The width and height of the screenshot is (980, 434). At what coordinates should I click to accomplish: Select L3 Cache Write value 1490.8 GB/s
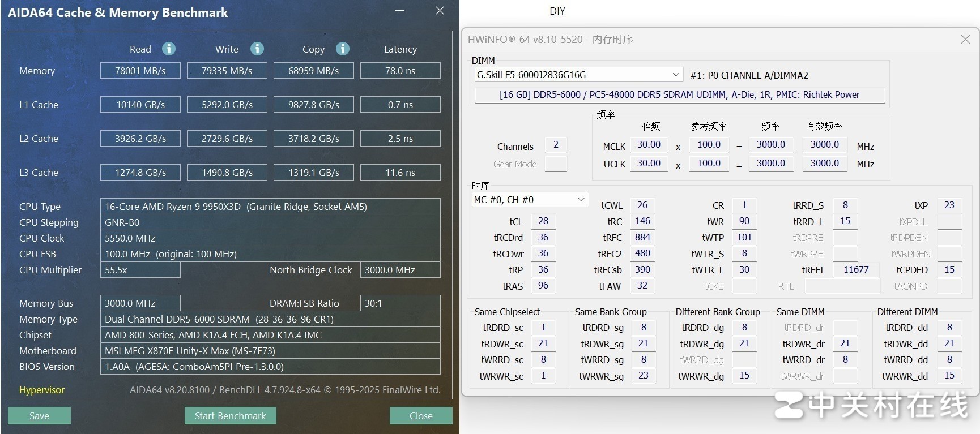227,173
